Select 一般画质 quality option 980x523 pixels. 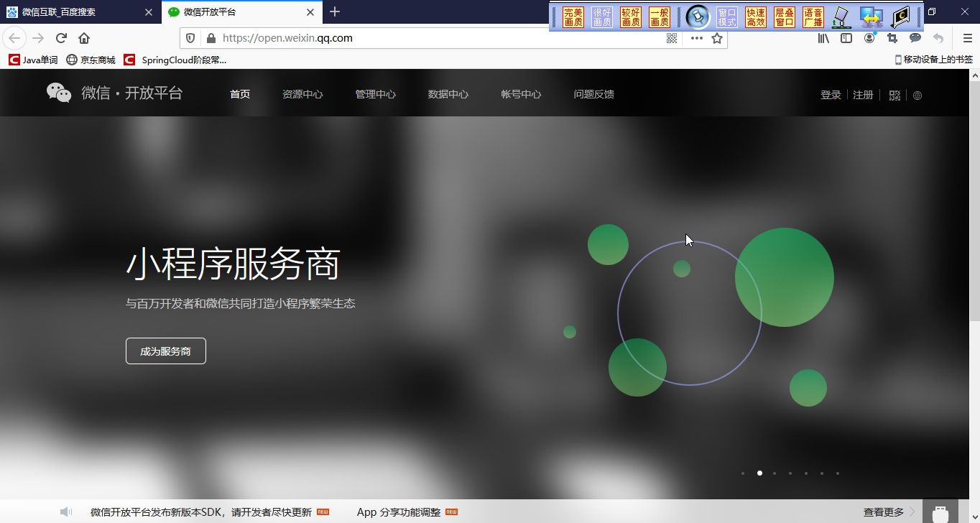(x=660, y=17)
